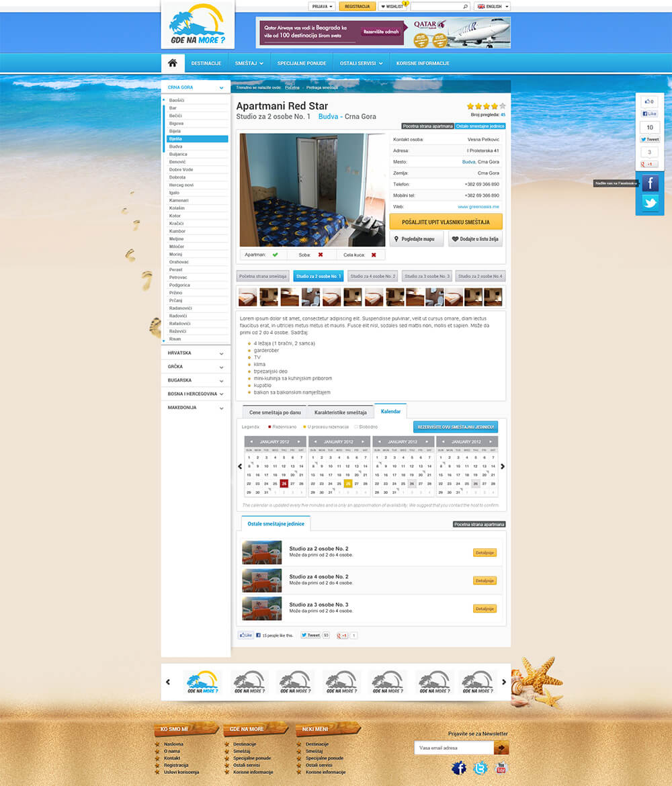Expand the Hrvatska destination list

point(196,353)
